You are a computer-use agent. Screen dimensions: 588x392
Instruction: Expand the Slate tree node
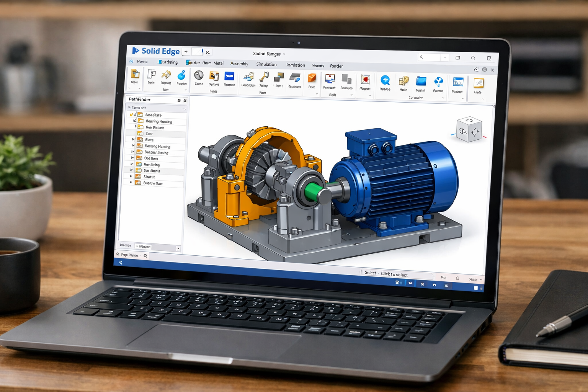(x=133, y=139)
